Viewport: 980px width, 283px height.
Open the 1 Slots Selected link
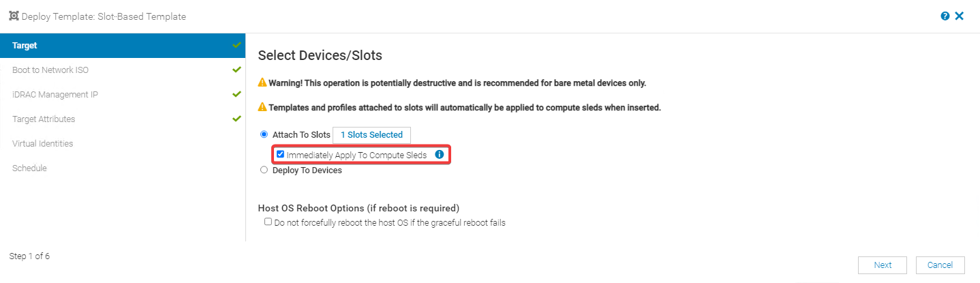tap(371, 135)
